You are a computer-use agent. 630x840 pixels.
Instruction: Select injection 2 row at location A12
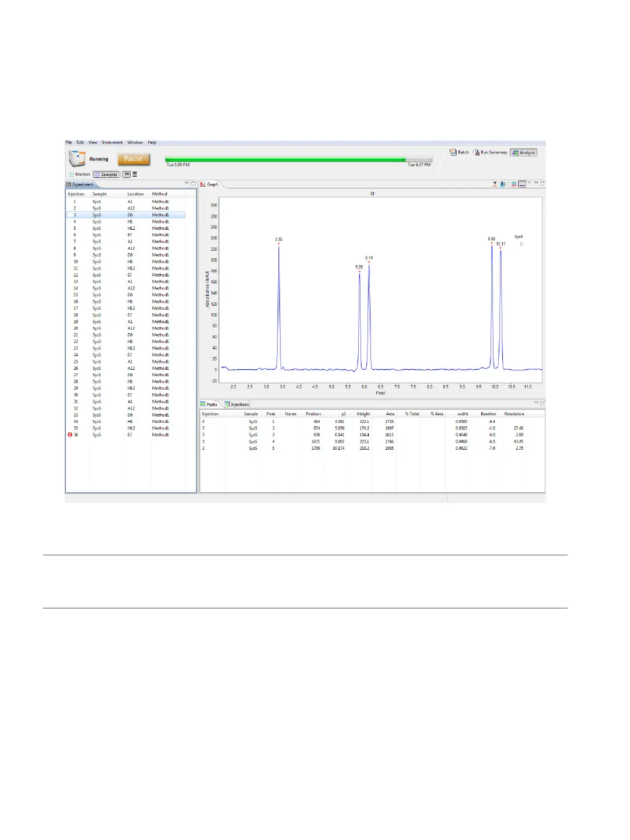[125, 208]
